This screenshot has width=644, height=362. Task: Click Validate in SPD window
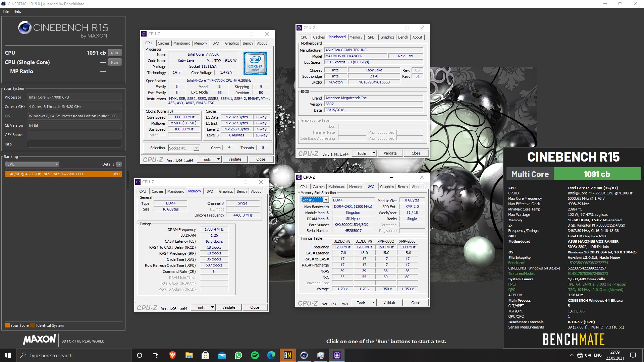point(390,303)
